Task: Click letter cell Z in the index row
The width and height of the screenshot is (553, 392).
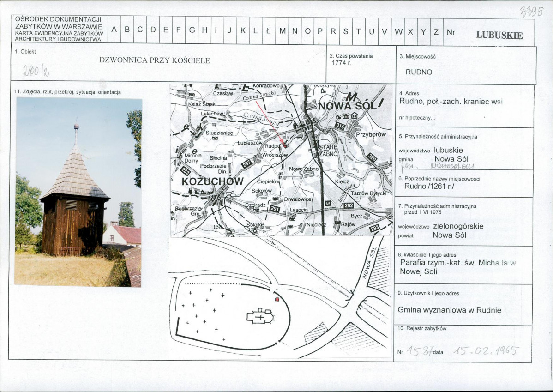Action: [x=436, y=32]
